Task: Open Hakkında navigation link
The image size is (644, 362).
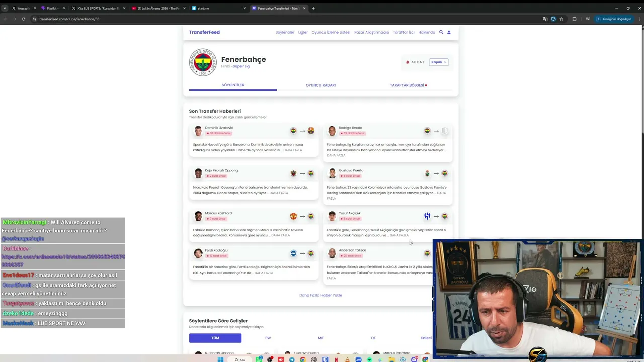Action: 427,32
